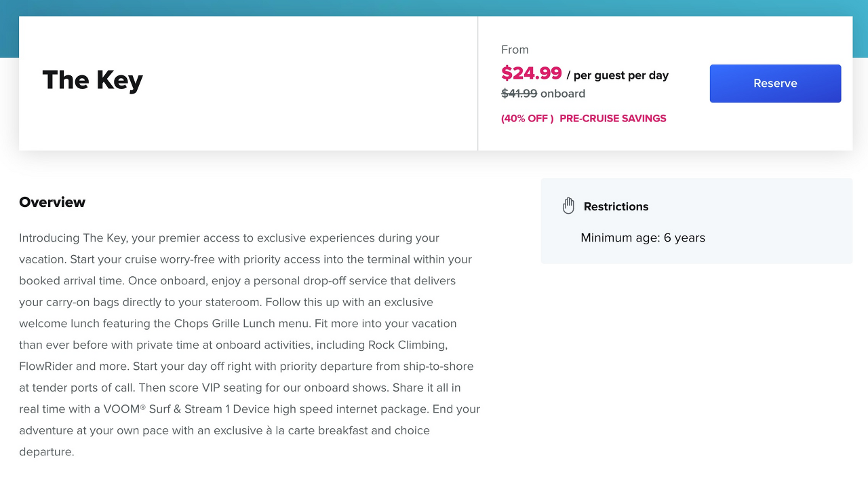This screenshot has width=868, height=490.
Task: Click "Rock Climbing" in the overview text
Action: (408, 345)
